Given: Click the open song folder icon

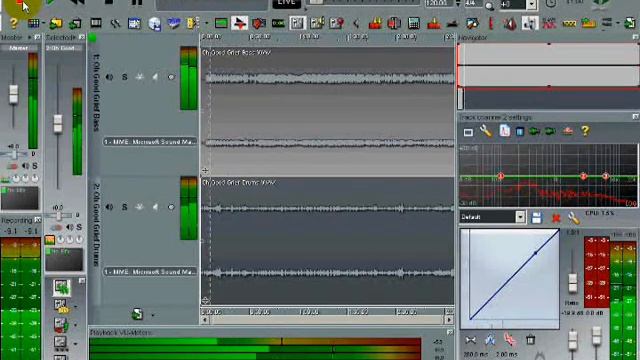Looking at the screenshot, I should [56, 23].
